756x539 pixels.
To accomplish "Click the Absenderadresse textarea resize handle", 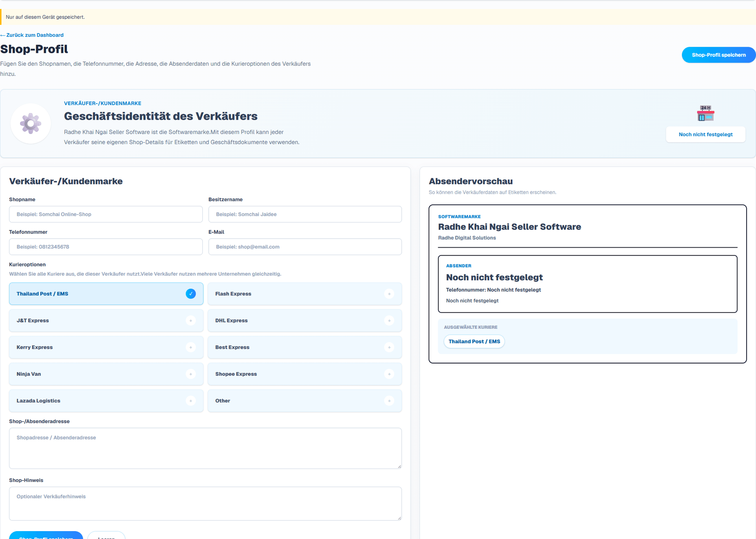I will pyautogui.click(x=399, y=466).
